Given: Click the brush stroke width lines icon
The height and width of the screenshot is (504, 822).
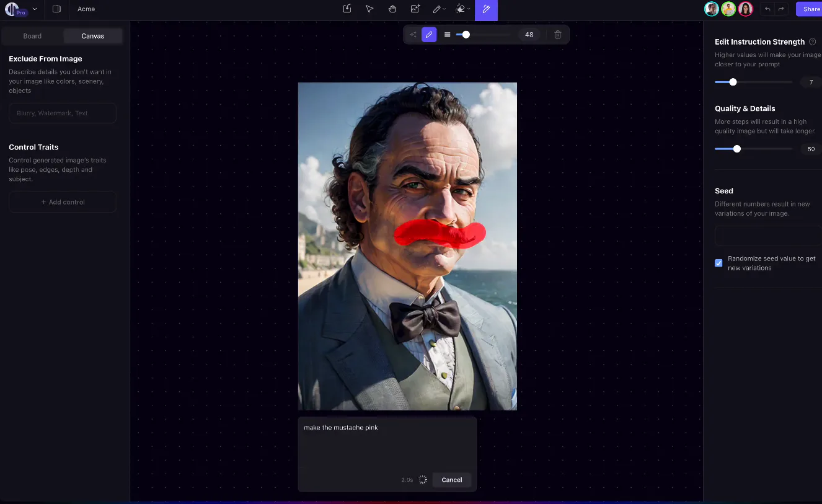Looking at the screenshot, I should coord(448,35).
